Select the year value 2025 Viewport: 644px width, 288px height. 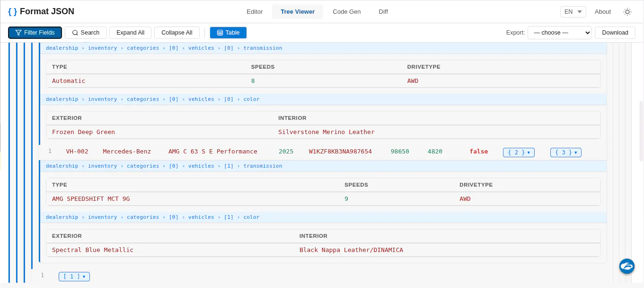coord(286,152)
